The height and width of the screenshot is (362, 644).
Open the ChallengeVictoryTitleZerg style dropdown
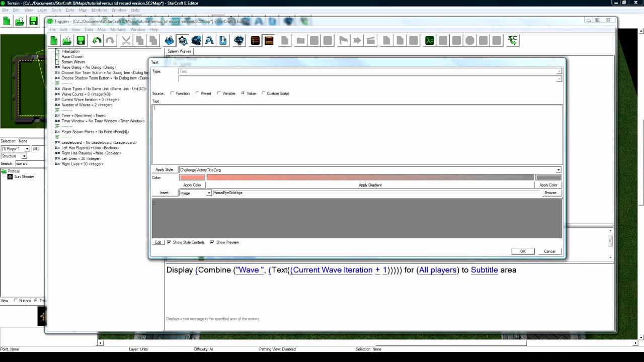coord(370,170)
